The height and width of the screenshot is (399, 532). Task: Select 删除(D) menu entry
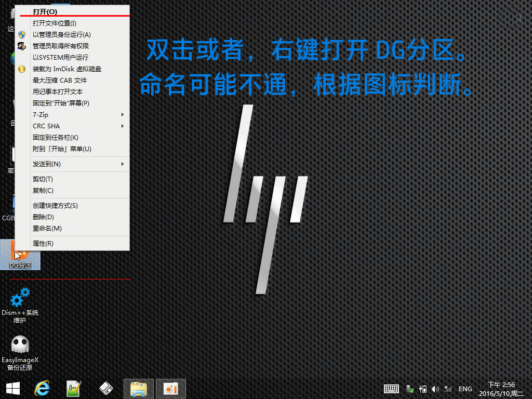tap(72, 217)
